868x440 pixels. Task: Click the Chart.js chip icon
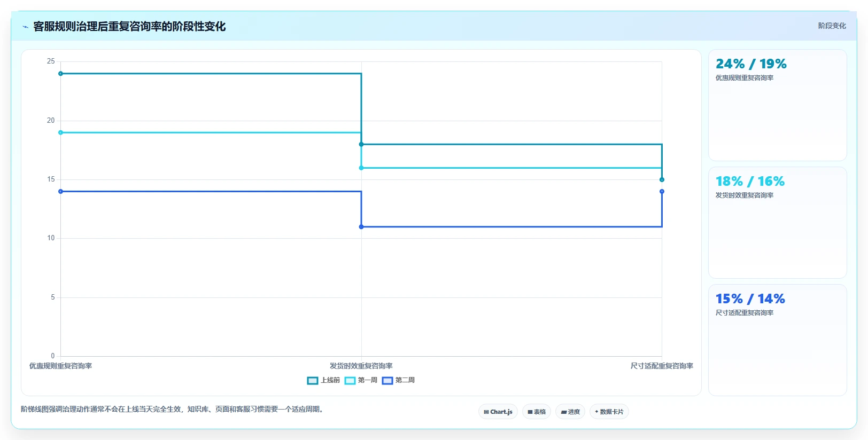[486, 412]
